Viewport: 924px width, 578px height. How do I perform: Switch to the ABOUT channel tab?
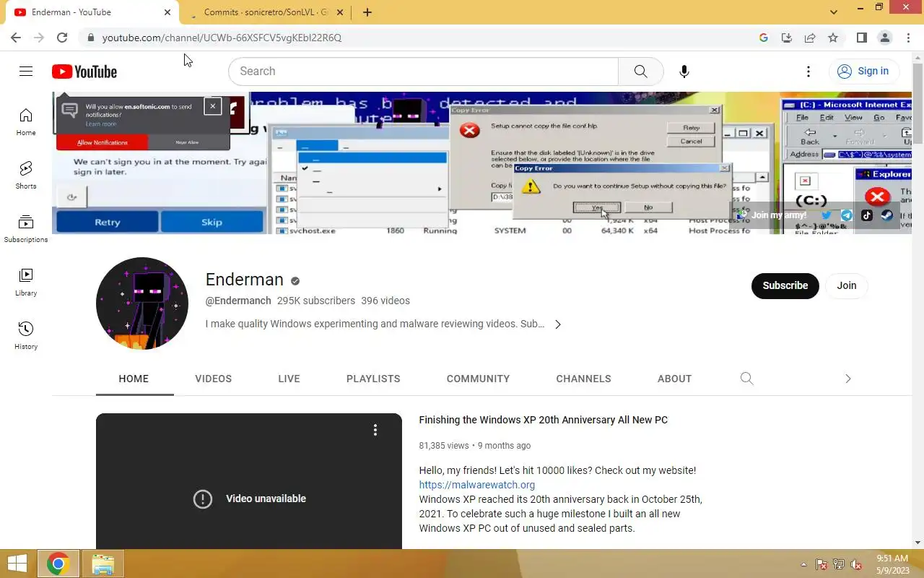[x=674, y=379]
